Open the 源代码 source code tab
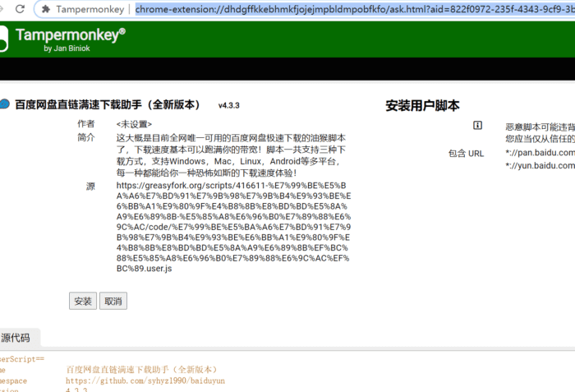The height and width of the screenshot is (392, 575). (16, 337)
